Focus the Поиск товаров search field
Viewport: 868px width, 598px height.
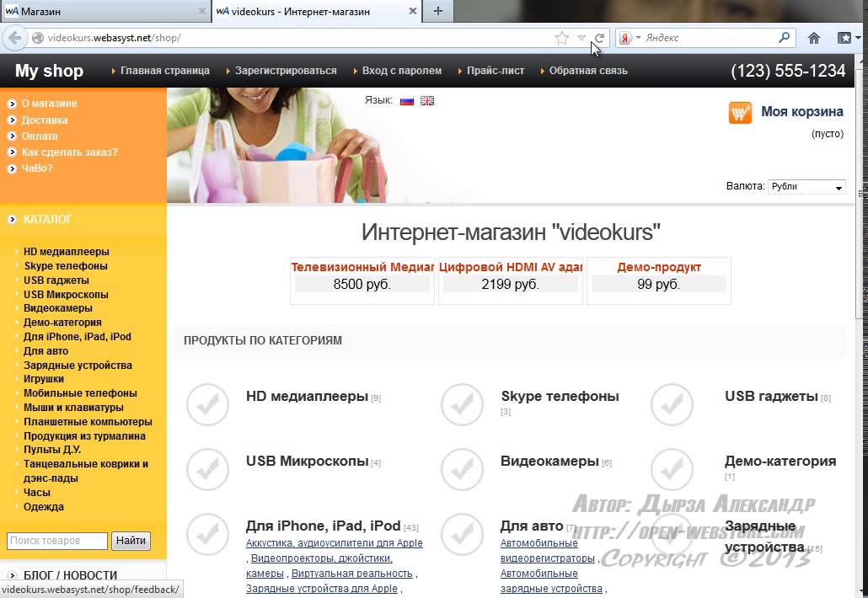57,541
